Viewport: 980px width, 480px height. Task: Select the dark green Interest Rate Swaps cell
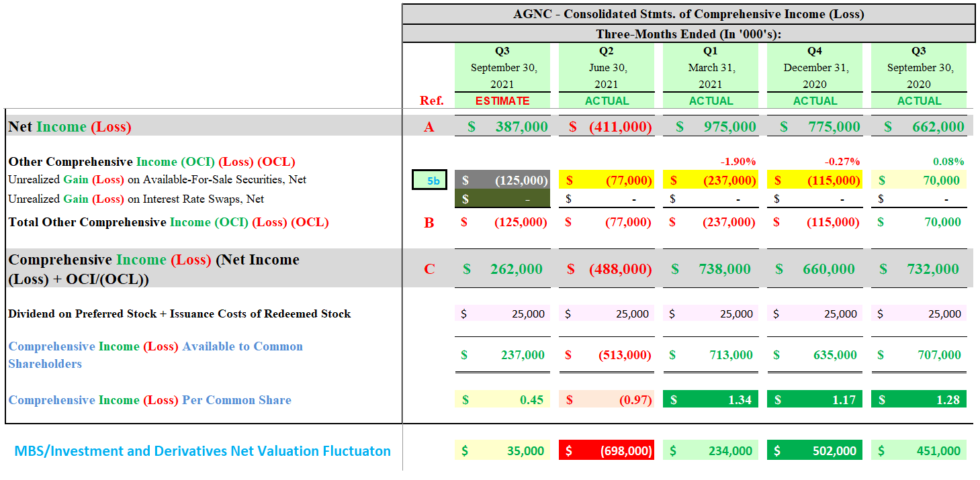pyautogui.click(x=502, y=199)
